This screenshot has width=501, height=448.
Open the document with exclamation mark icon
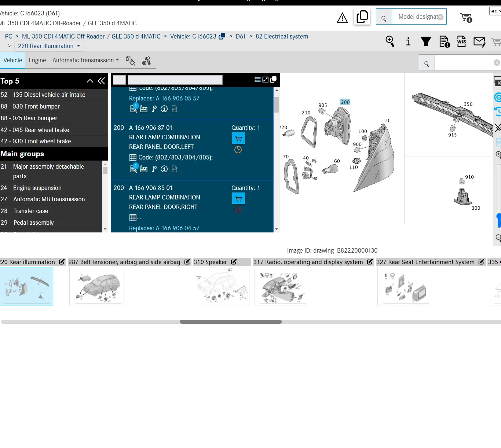pyautogui.click(x=445, y=41)
